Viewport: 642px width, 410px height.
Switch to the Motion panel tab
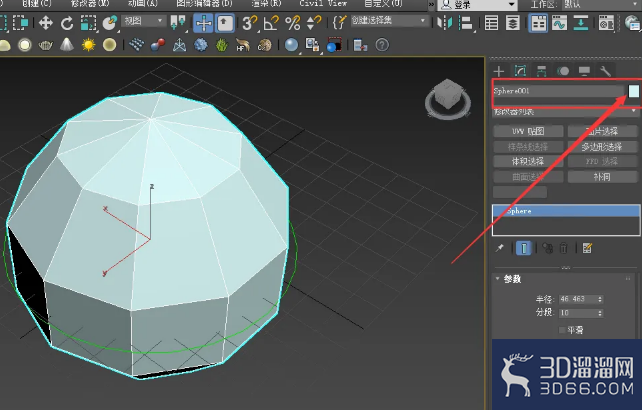click(563, 71)
